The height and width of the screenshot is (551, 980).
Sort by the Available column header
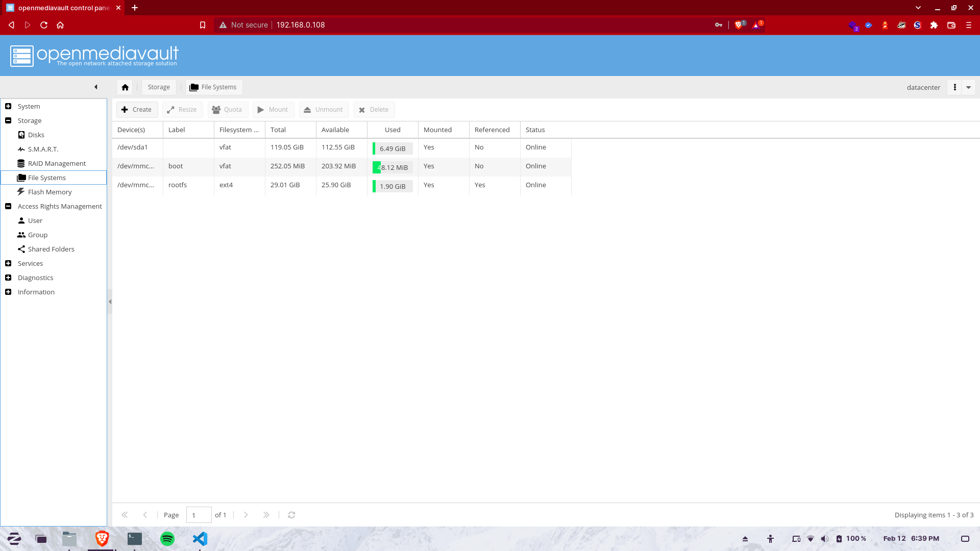click(x=341, y=130)
